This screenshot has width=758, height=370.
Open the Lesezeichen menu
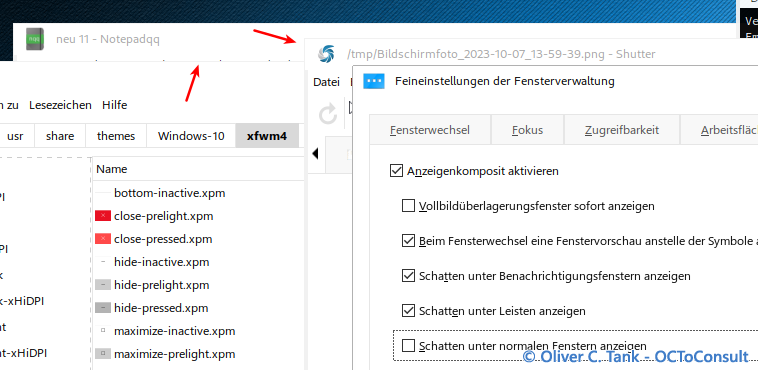pyautogui.click(x=60, y=105)
